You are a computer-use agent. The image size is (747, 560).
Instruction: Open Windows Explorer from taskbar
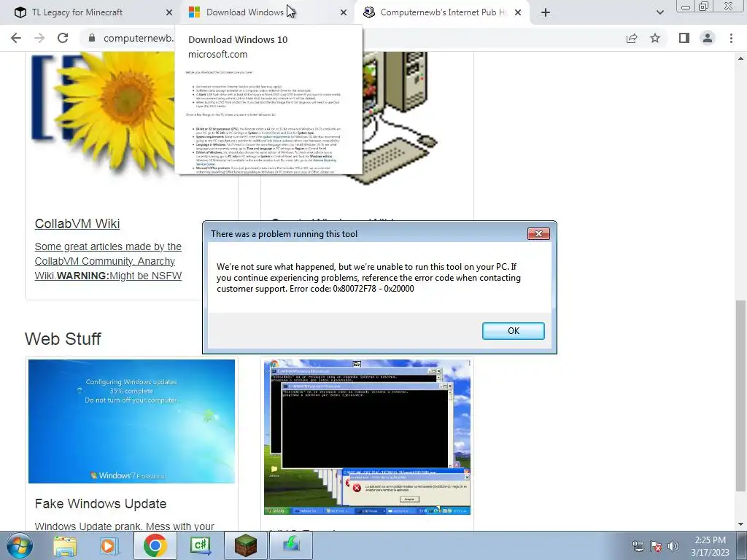point(65,545)
